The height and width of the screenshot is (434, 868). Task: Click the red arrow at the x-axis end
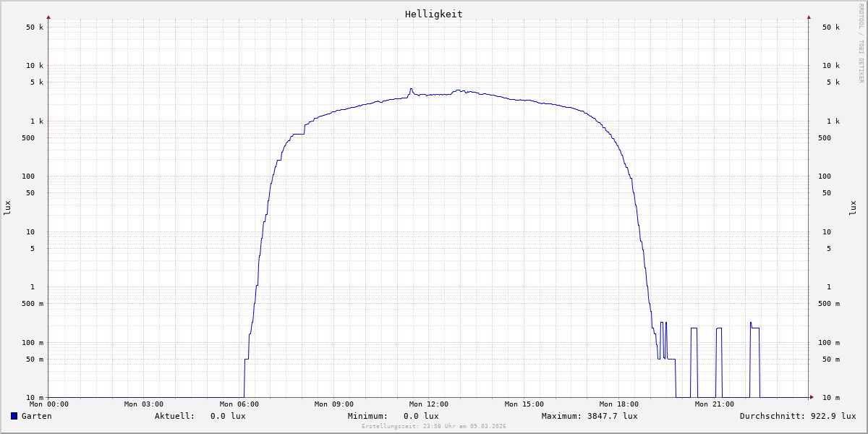(x=811, y=397)
